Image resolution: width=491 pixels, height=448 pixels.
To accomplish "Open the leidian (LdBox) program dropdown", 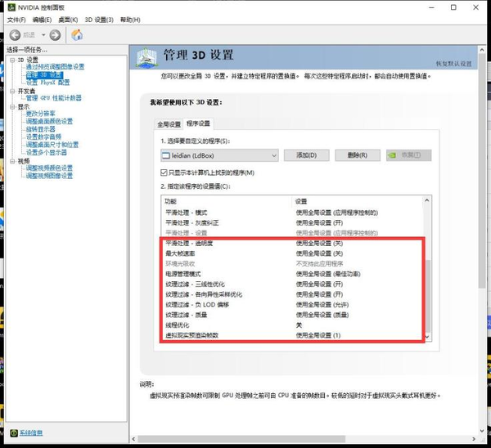I will 219,155.
